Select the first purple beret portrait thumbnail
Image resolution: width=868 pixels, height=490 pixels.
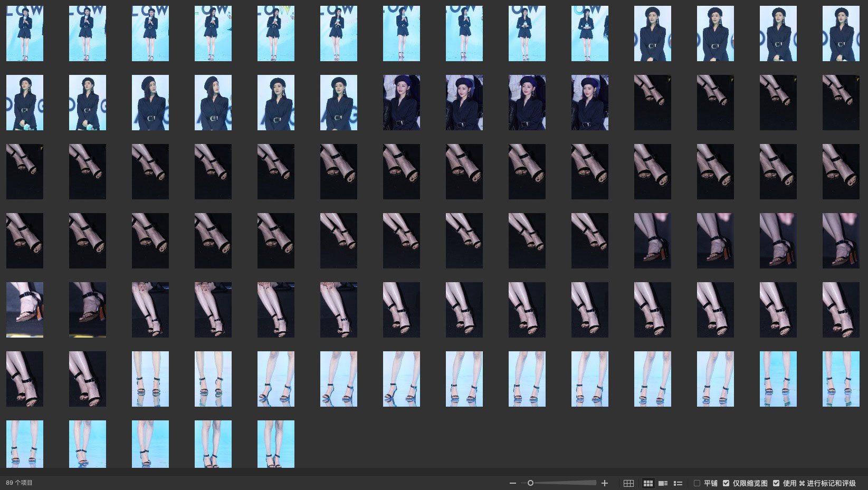402,102
